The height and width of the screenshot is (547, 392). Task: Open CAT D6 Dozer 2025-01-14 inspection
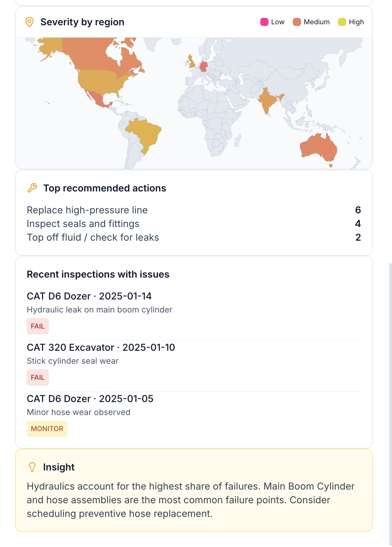point(89,296)
